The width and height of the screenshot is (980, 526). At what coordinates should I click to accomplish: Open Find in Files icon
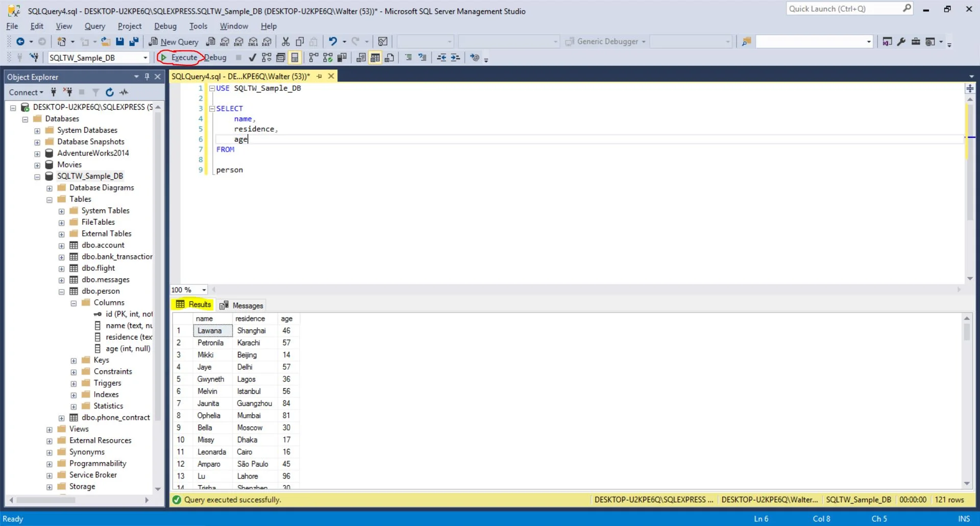[x=746, y=42]
